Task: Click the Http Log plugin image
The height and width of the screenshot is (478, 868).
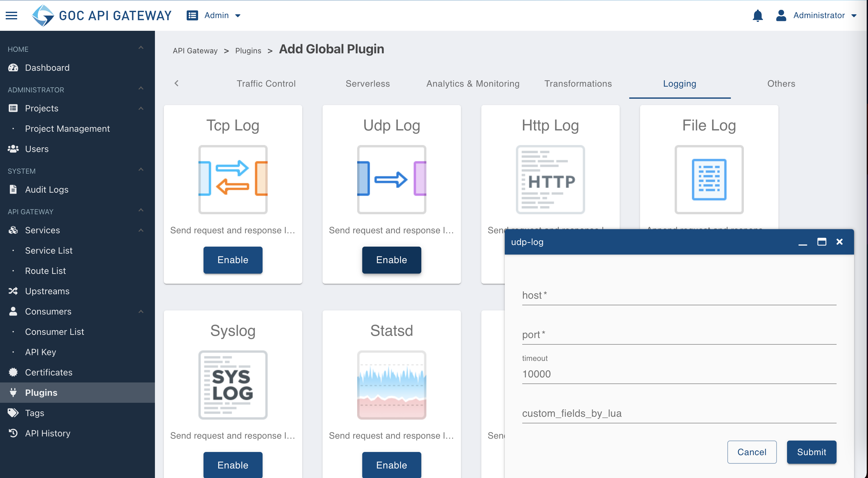Action: point(550,180)
